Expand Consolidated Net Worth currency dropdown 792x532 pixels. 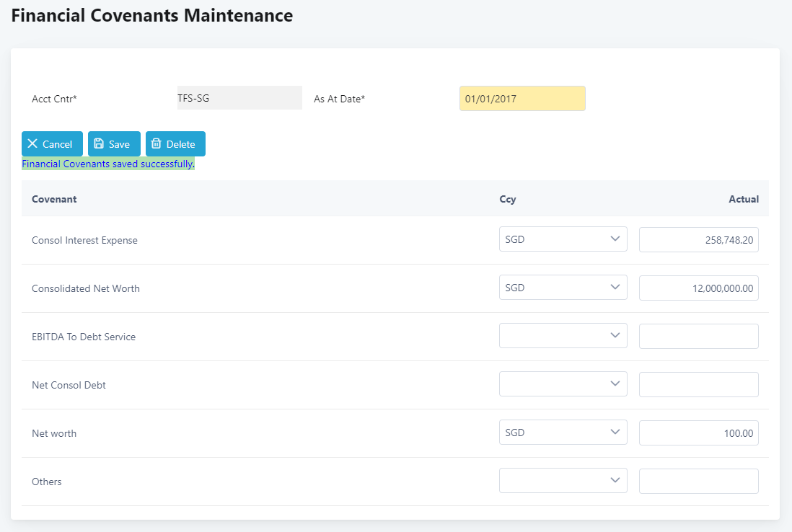pyautogui.click(x=563, y=288)
